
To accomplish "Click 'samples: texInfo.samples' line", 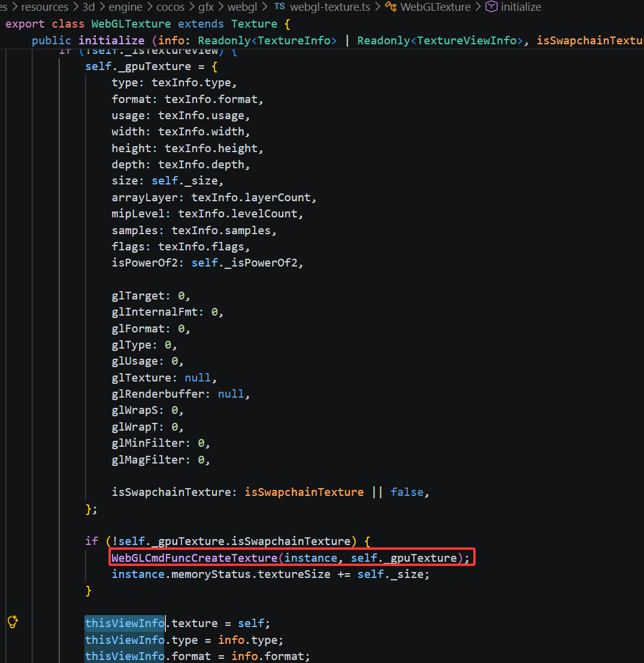I will 194,231.
